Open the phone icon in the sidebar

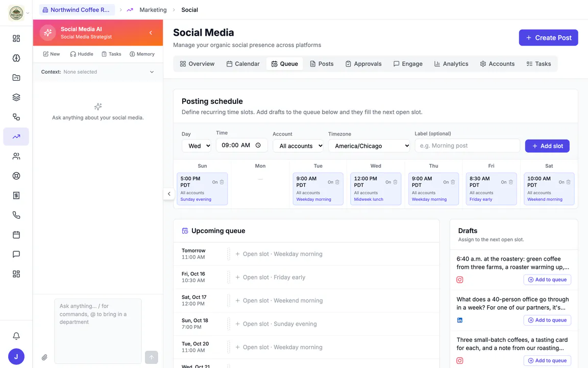[x=16, y=215]
